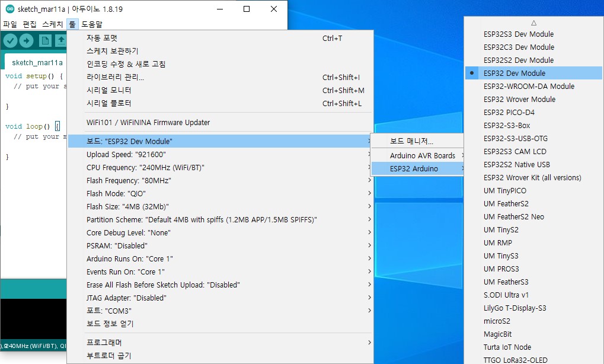Select 인코딩 수정 & 새로 고침
The image size is (604, 364).
coord(220,64)
